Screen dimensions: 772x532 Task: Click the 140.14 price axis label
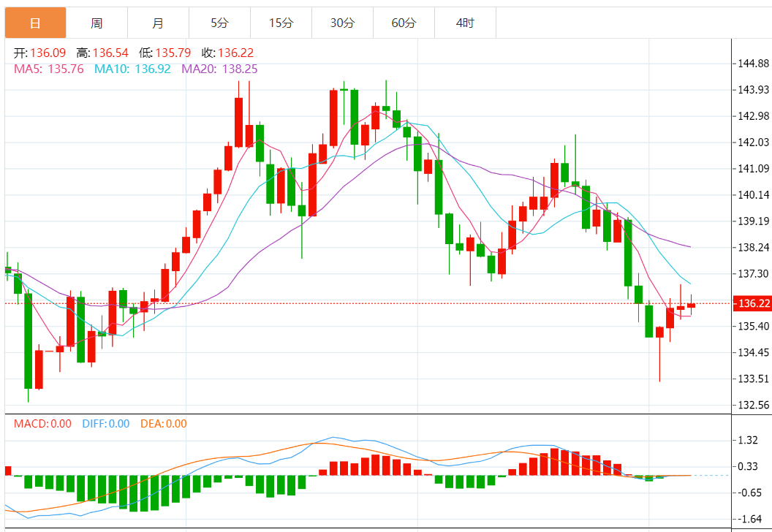tap(753, 195)
